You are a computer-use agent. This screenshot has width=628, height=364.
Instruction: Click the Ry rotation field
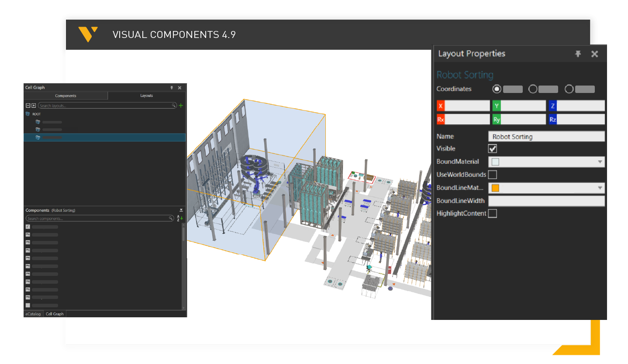(519, 120)
